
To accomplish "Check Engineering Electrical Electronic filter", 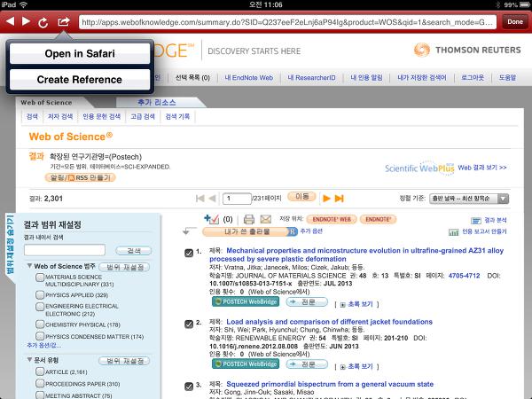I will click(x=40, y=307).
